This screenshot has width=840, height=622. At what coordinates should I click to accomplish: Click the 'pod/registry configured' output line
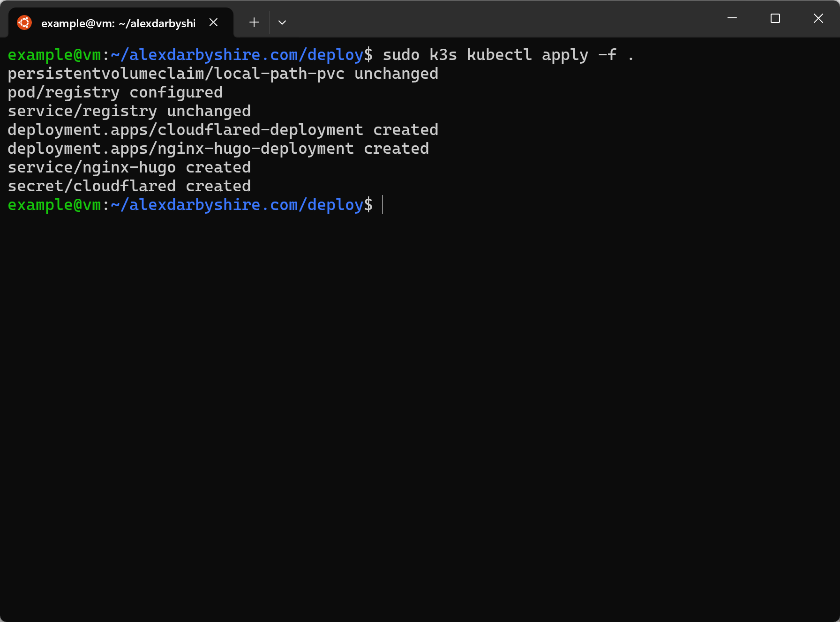tap(115, 92)
